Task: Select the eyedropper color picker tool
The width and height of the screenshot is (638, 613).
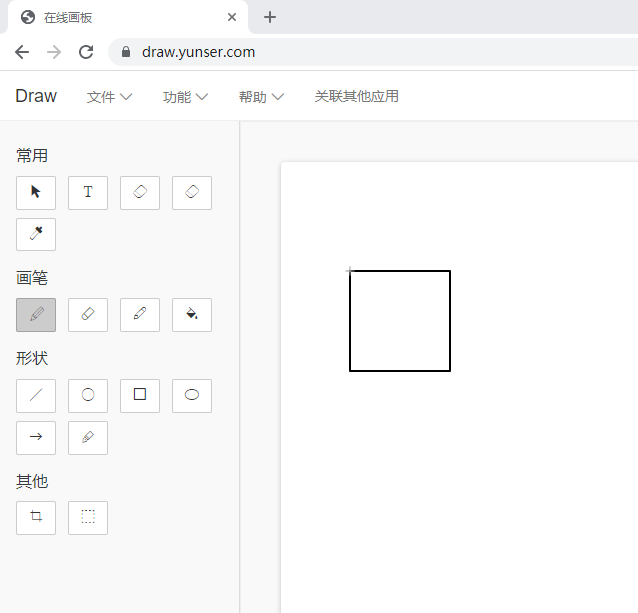Action: pyautogui.click(x=36, y=234)
